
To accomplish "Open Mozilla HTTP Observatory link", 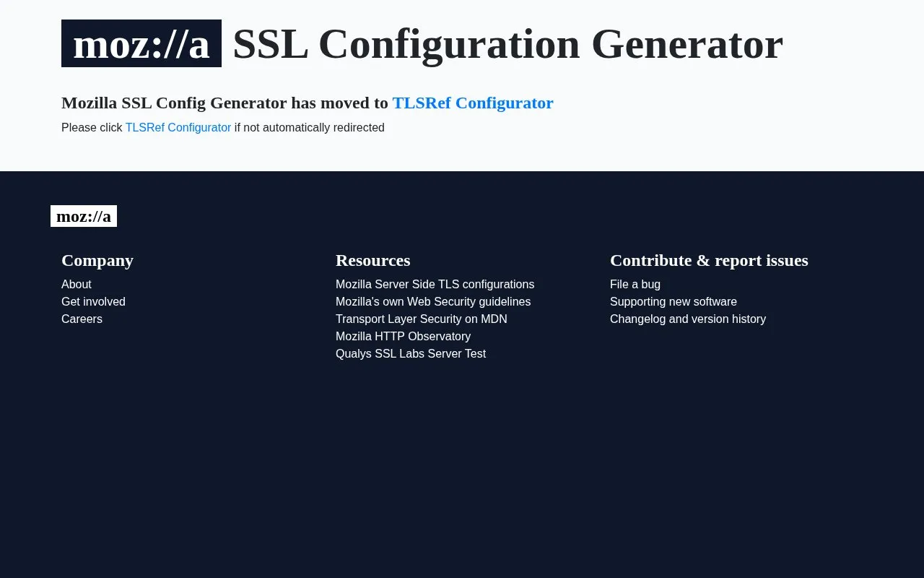I will coord(403,336).
